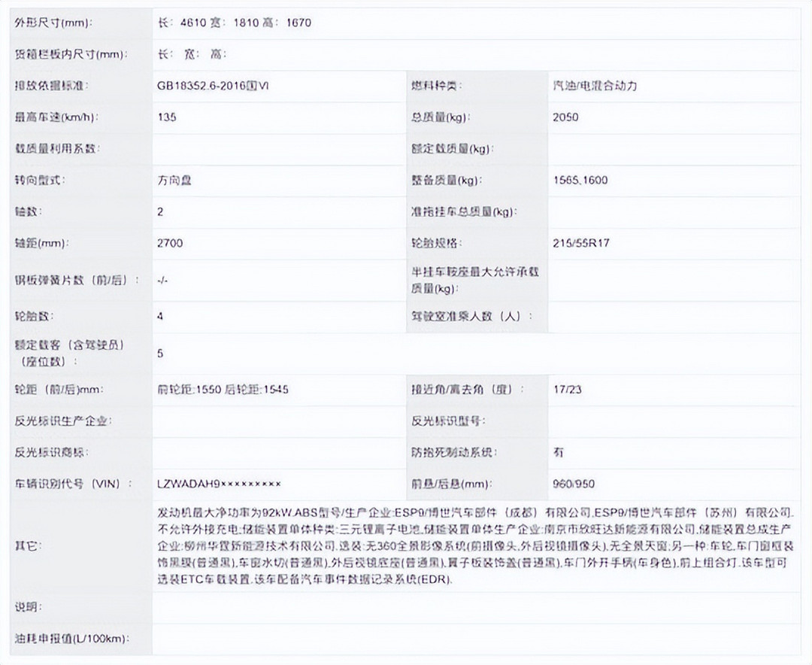Click the 半挂车鞍座最大允许承载质量(kg) label
This screenshot has width=812, height=665.
pos(475,280)
